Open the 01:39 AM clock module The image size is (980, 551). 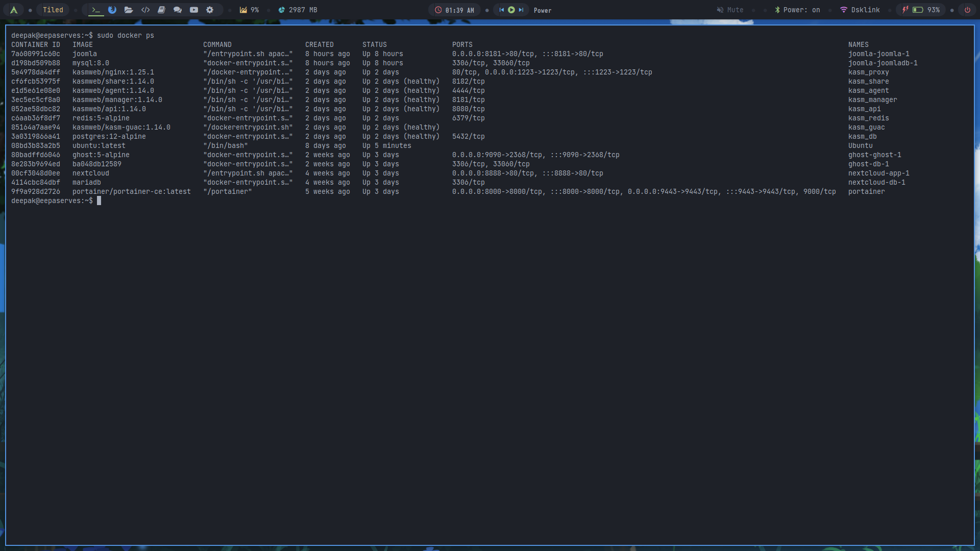[454, 10]
